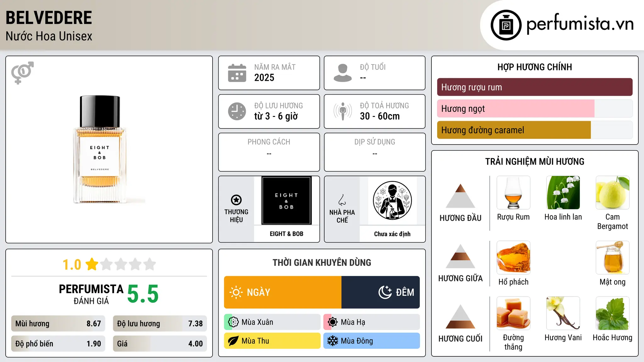Click the snowflake icon for Mùa Đông
The width and height of the screenshot is (644, 362).
click(x=333, y=341)
